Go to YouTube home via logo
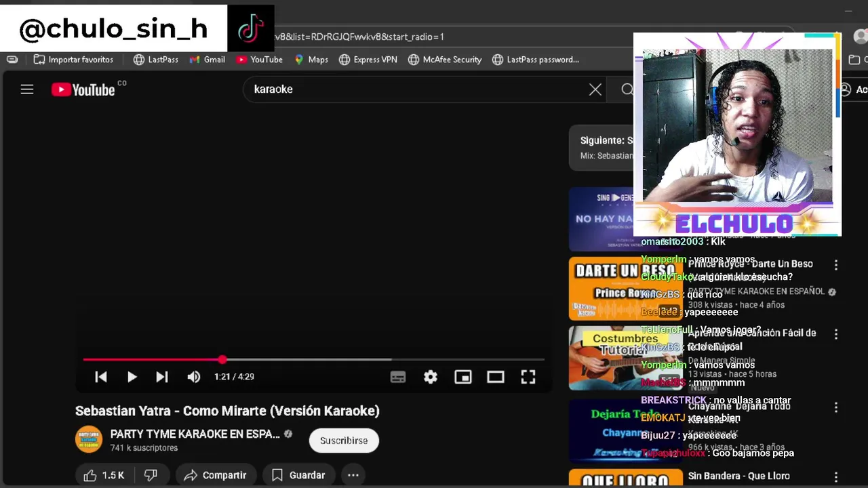Image resolution: width=868 pixels, height=488 pixels. (x=83, y=89)
